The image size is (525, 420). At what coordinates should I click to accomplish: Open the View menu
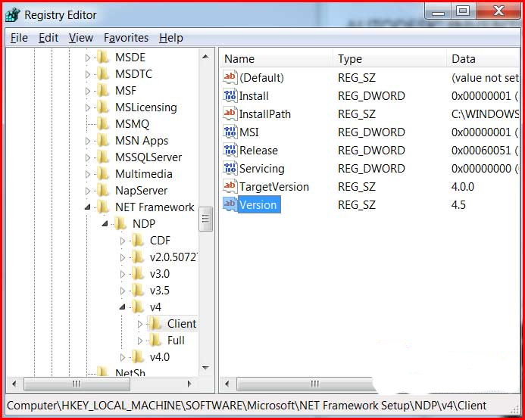pos(81,38)
